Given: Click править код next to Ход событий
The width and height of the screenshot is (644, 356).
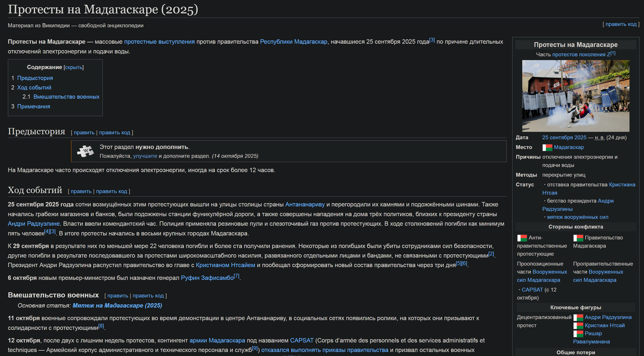Looking at the screenshot, I should [111, 191].
